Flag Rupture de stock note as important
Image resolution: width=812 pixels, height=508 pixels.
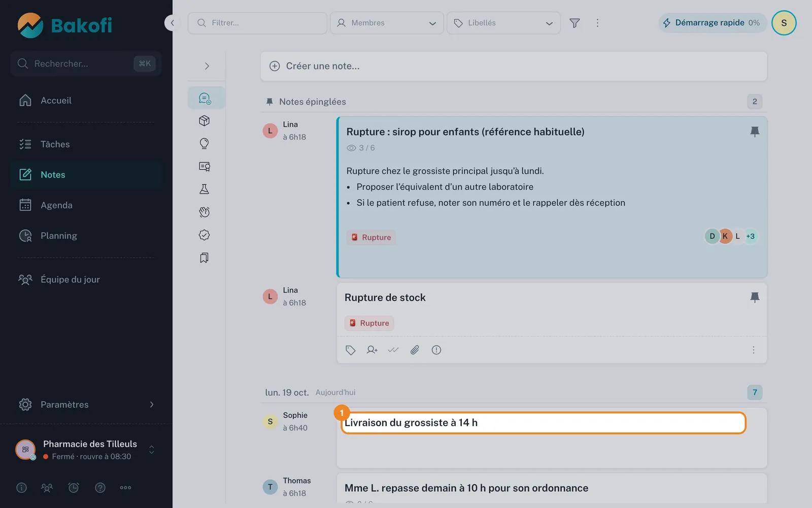click(x=436, y=350)
